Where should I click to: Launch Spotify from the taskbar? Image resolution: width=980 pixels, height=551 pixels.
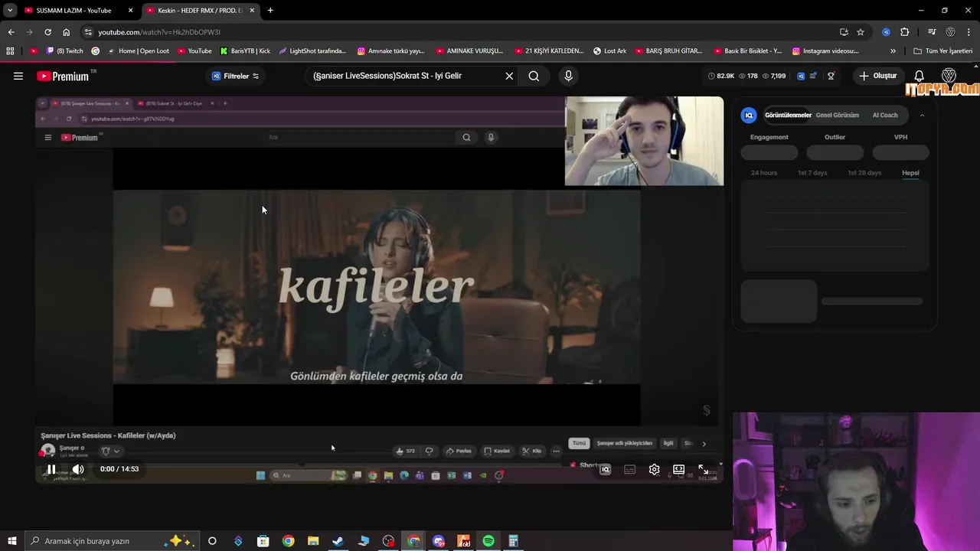point(488,541)
